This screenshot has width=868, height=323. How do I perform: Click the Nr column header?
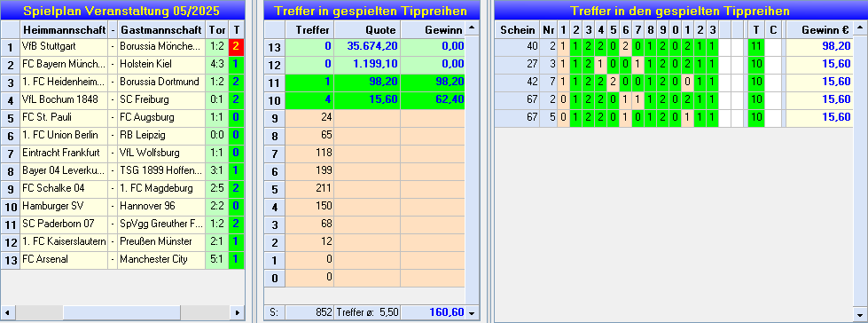548,29
